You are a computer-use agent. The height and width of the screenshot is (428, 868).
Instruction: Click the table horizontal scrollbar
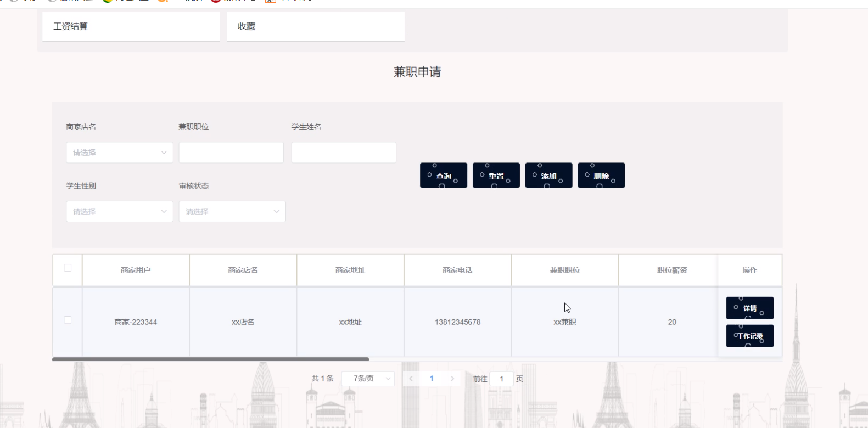pos(210,359)
